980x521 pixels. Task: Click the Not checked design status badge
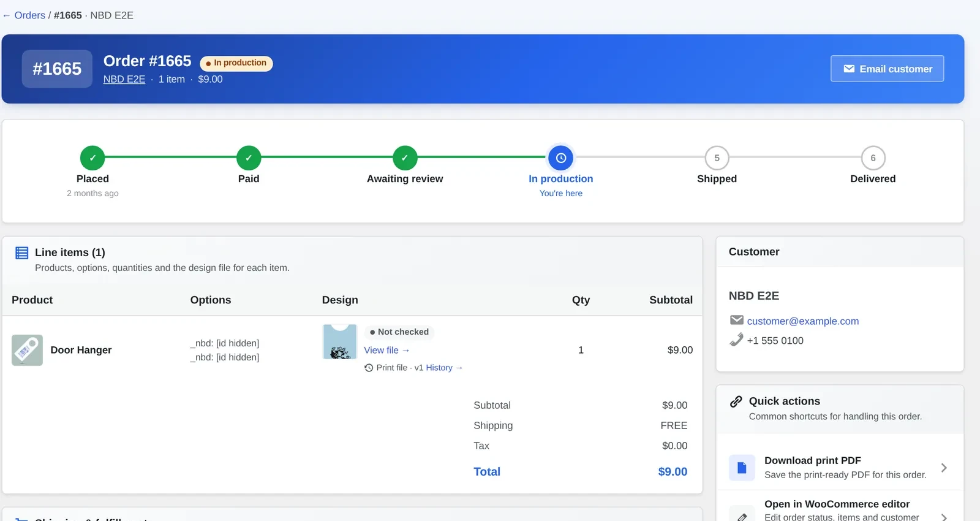[399, 332]
